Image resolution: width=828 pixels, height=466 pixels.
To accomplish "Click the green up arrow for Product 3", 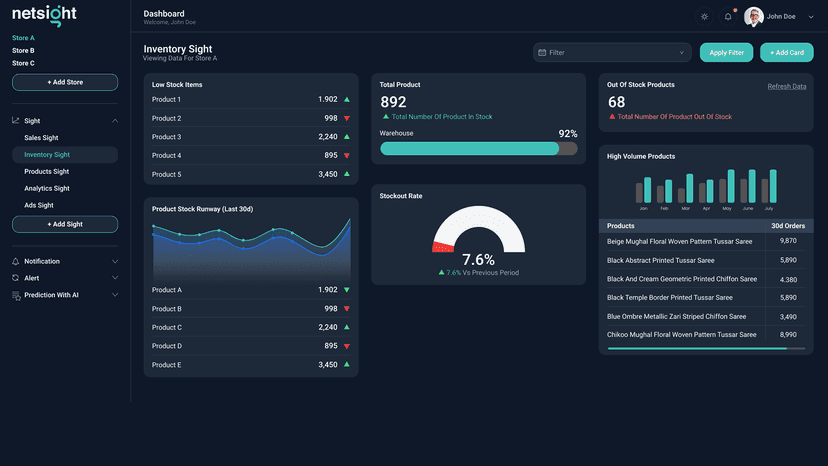I will [347, 137].
